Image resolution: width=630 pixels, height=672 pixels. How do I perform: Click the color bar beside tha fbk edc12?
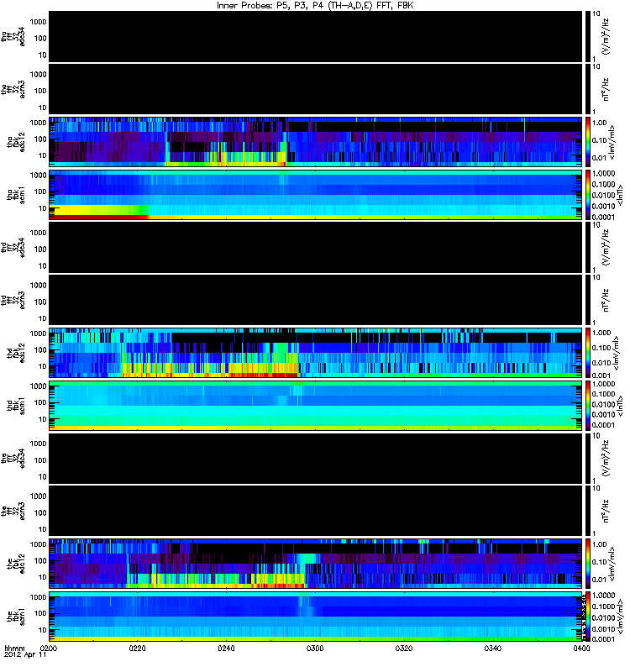(x=587, y=142)
